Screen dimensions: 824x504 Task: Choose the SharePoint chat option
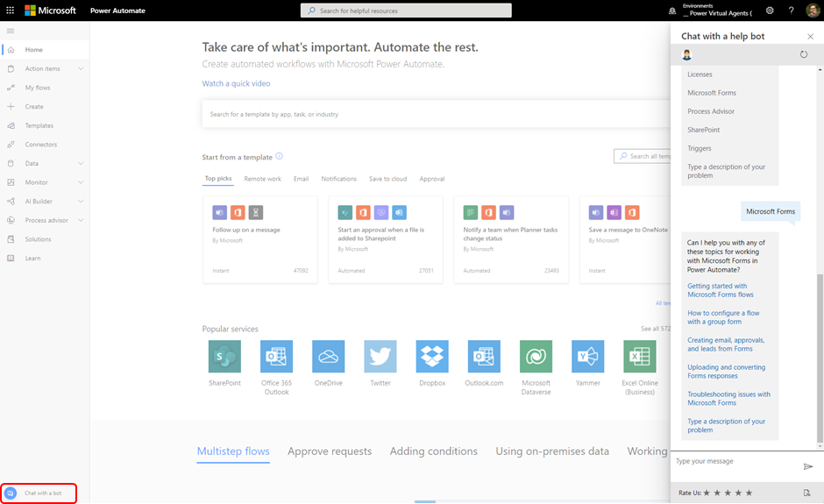click(x=704, y=130)
